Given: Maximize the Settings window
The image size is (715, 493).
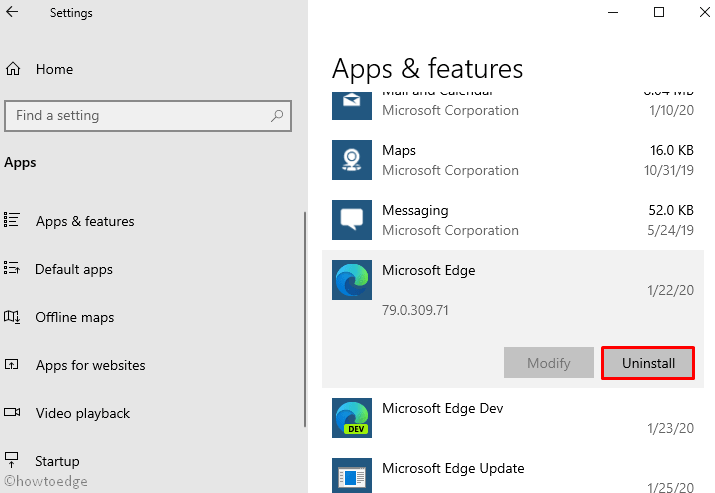Looking at the screenshot, I should pyautogui.click(x=658, y=12).
